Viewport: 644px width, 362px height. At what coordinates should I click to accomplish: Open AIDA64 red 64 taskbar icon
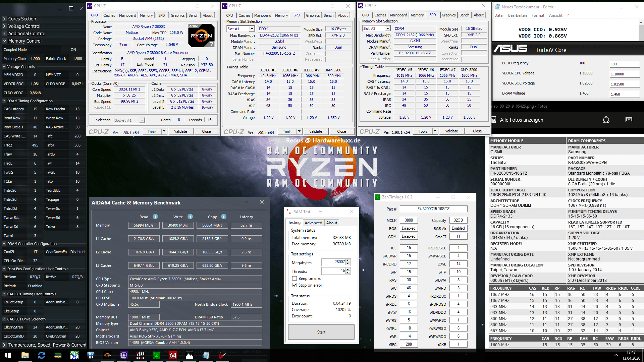(x=173, y=355)
